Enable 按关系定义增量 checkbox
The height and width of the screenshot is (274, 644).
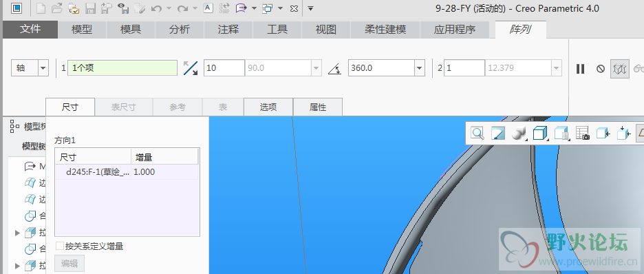[x=60, y=246]
